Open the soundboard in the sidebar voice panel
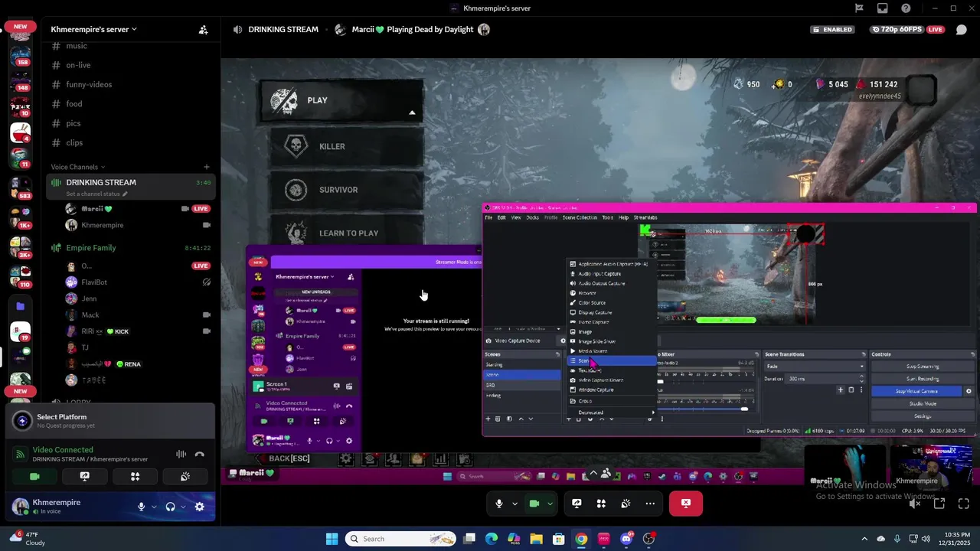This screenshot has height=551, width=980. [x=185, y=476]
